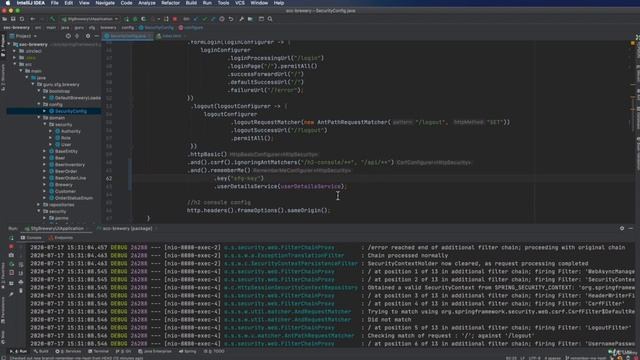Screen dimensions: 640x360
Task: Open the Run configuration dropdown
Action: 90,19
